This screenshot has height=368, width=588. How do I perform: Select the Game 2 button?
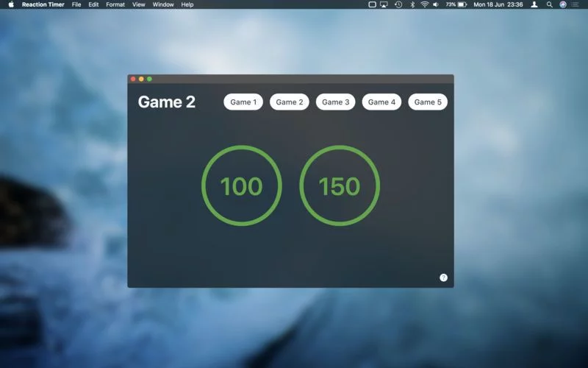tap(290, 102)
